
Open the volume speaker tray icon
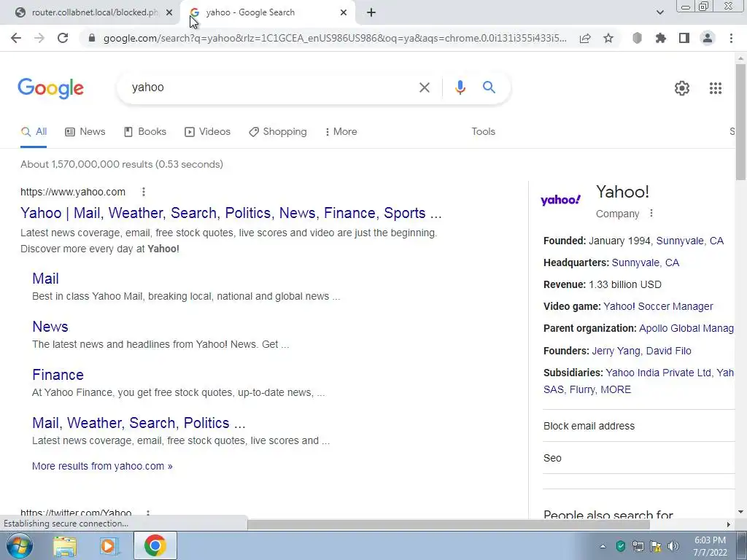click(x=673, y=546)
